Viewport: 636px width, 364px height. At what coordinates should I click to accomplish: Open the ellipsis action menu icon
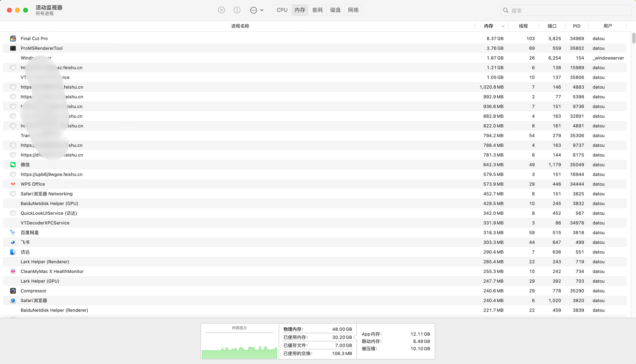coord(254,10)
